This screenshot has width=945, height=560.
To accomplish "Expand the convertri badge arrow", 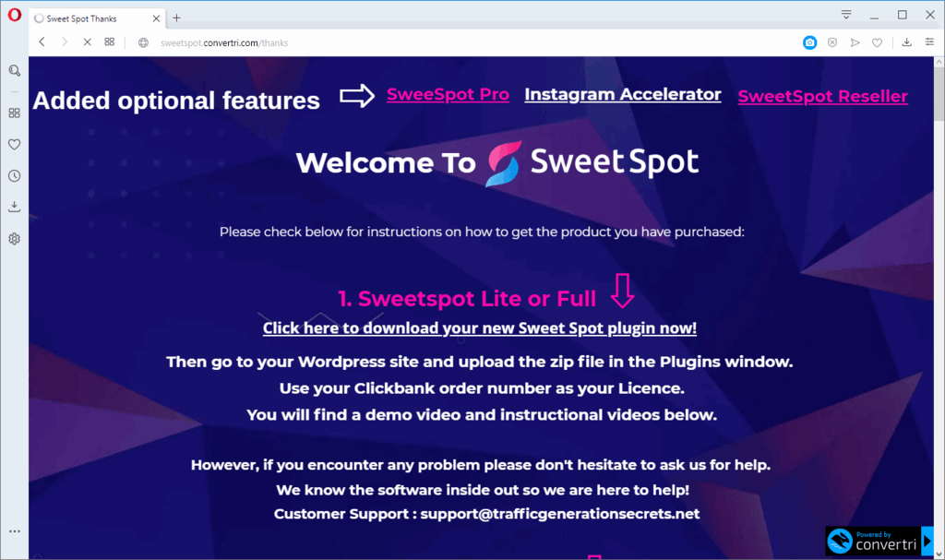I will 927,541.
